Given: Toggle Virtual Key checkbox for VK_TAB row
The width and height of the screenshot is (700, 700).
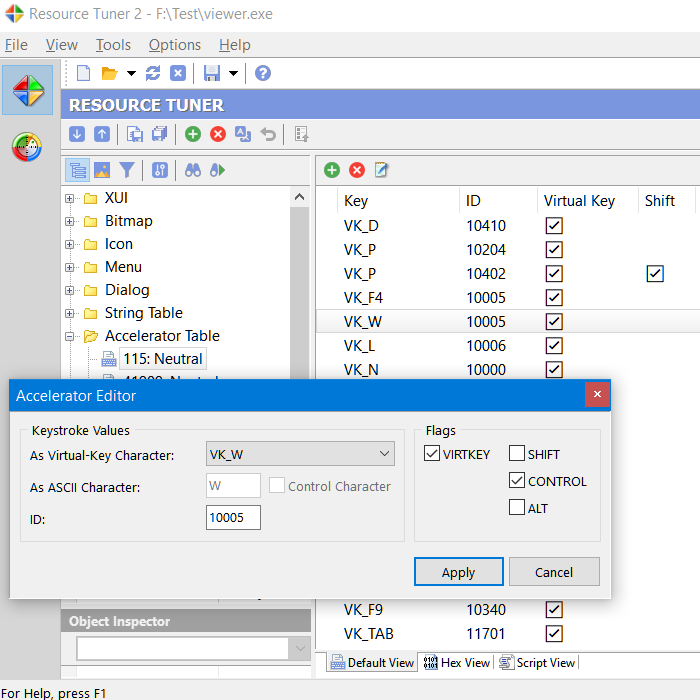Looking at the screenshot, I should (554, 633).
